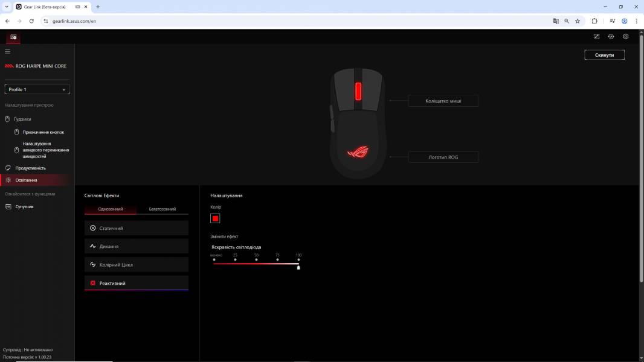The width and height of the screenshot is (644, 362).
Task: Open the settings gear in Gear Link toolbar
Action: click(625, 36)
